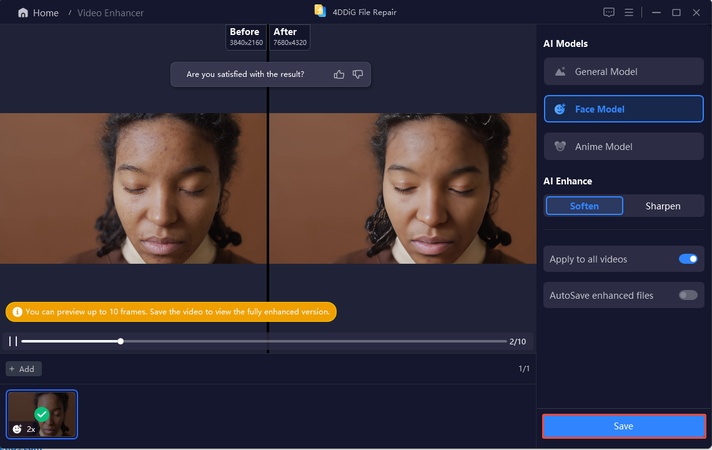The height and width of the screenshot is (450, 712).
Task: Maximize the 4DDiG window
Action: click(676, 12)
